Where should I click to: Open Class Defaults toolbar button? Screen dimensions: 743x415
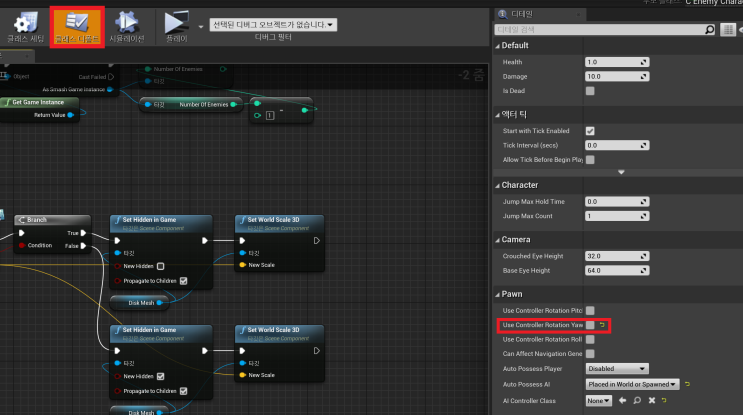point(77,27)
